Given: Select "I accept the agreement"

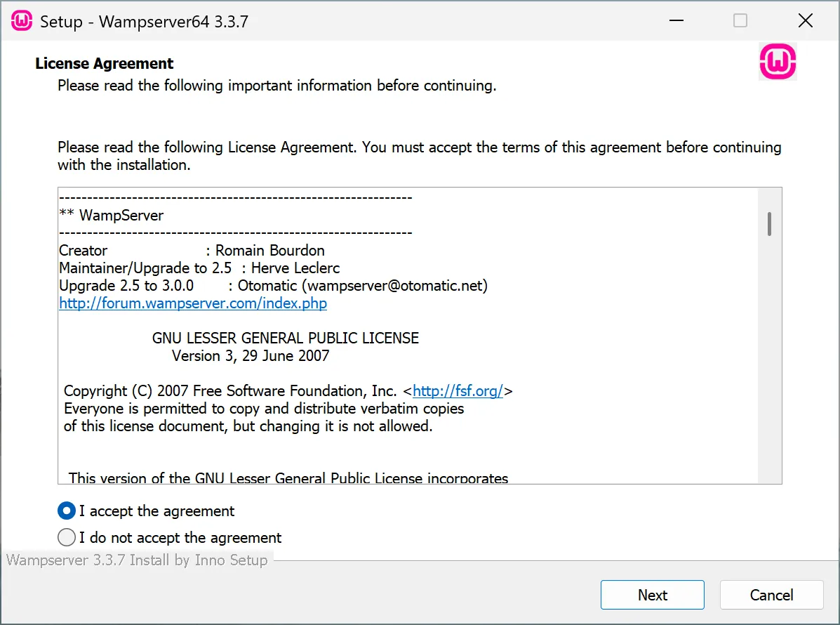Looking at the screenshot, I should click(x=67, y=511).
